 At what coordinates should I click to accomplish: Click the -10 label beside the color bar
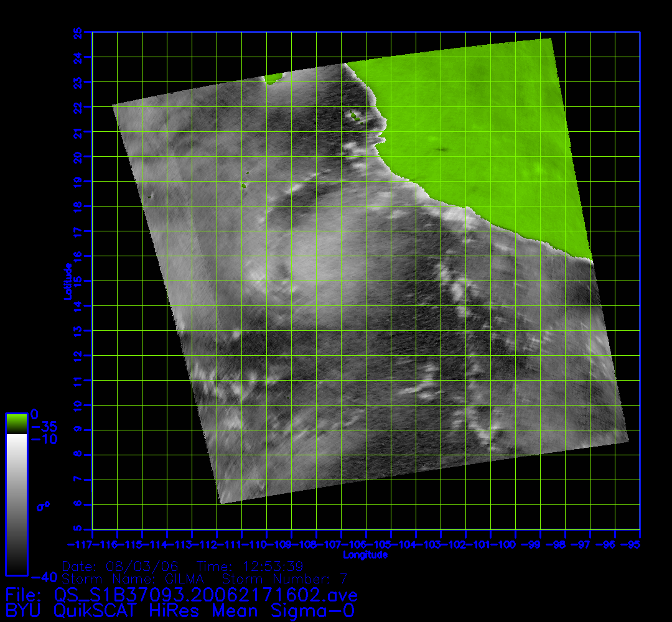coord(44,439)
